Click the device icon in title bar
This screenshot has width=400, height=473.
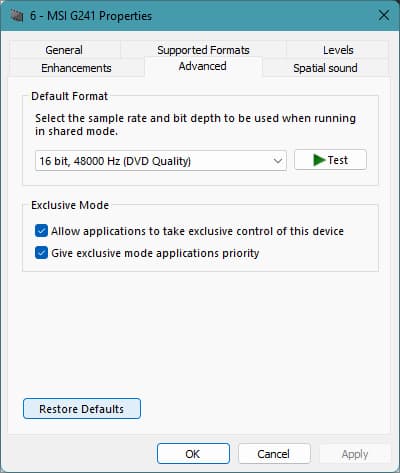tap(16, 15)
